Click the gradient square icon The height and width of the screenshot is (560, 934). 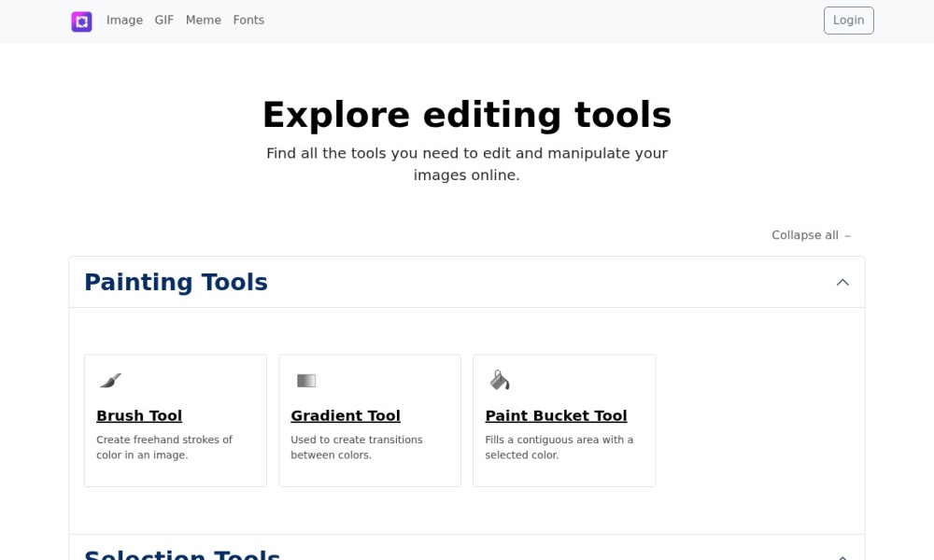click(306, 380)
